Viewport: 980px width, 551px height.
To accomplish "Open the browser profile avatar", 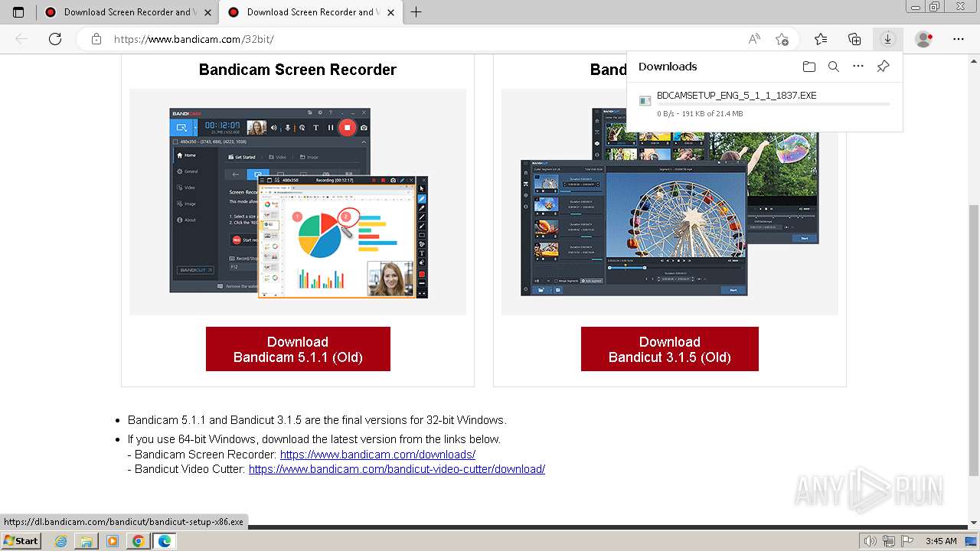I will 924,39.
